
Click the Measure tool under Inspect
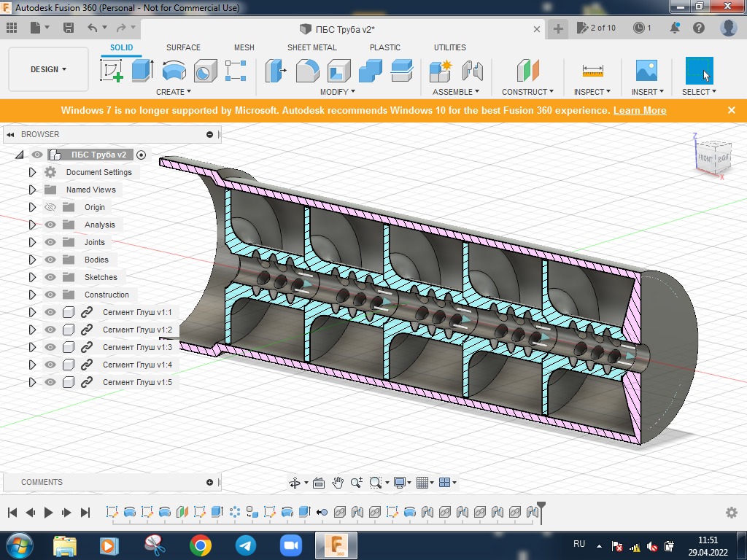[592, 71]
